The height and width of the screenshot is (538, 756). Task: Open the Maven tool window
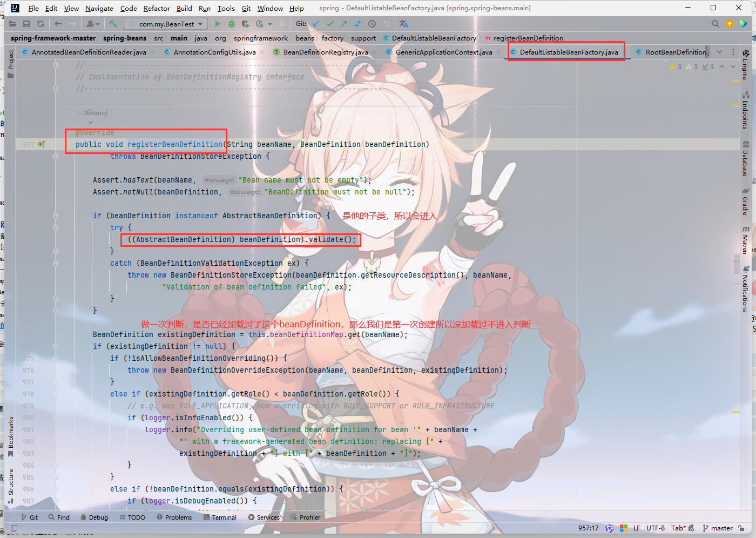click(746, 240)
